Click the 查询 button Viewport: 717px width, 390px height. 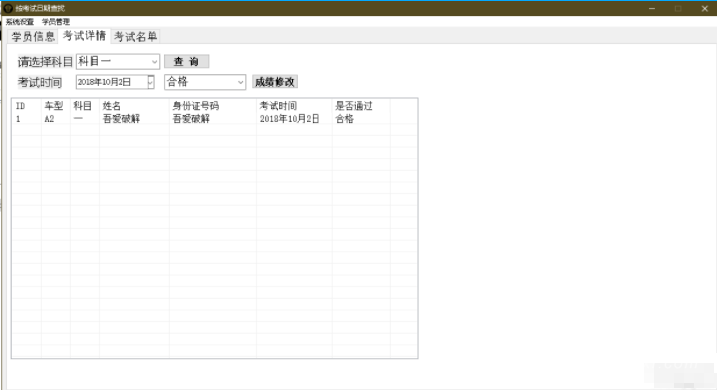point(187,61)
